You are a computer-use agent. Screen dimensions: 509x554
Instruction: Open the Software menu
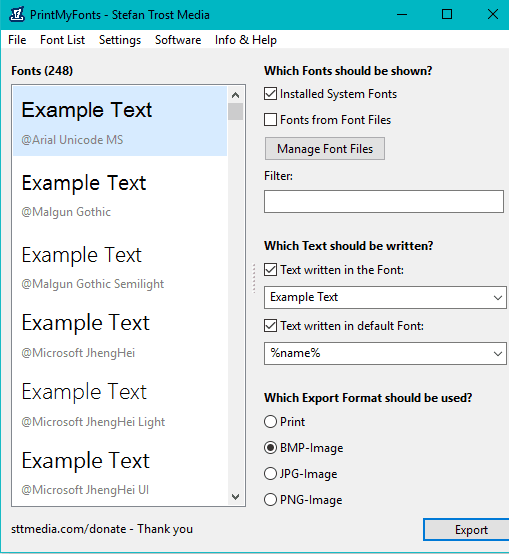[x=178, y=40]
